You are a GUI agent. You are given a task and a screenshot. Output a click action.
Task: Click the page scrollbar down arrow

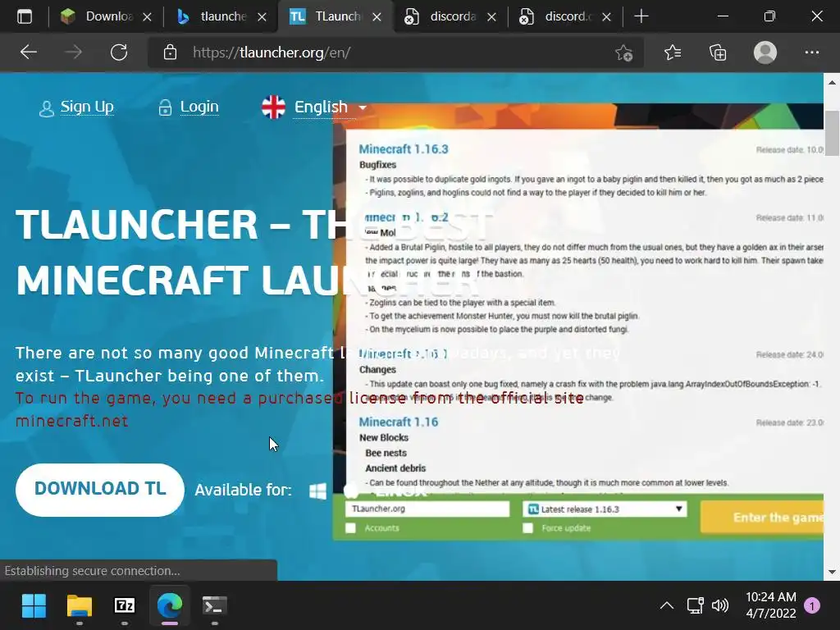click(832, 572)
